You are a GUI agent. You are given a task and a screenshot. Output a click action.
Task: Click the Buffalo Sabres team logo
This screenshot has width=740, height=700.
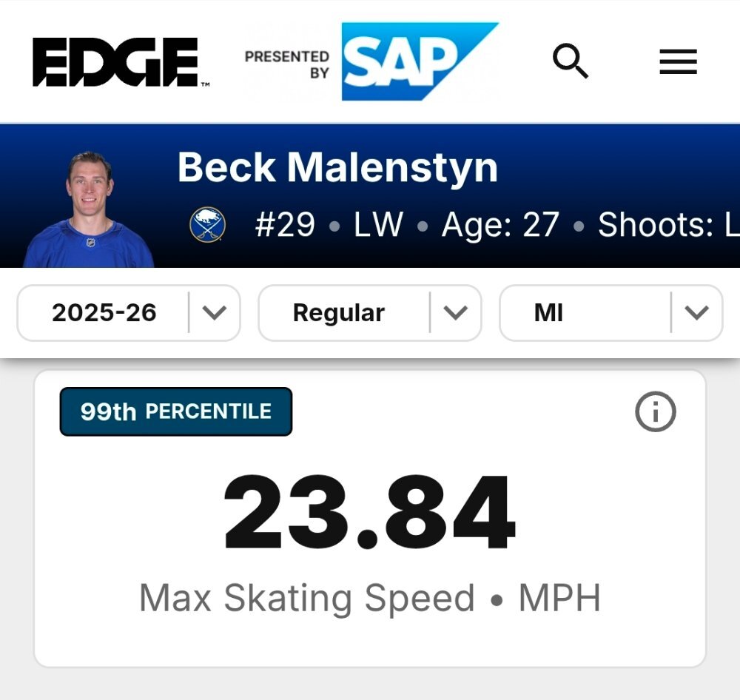click(207, 224)
